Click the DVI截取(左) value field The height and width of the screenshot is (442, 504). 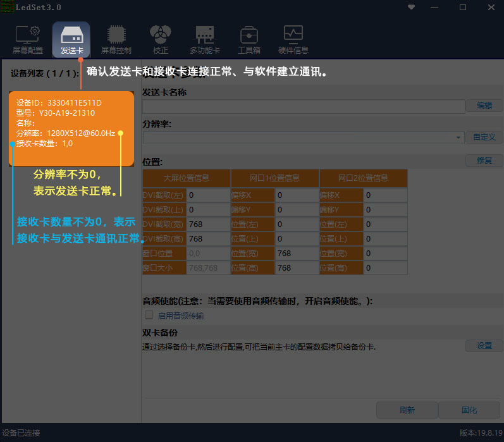(x=208, y=195)
